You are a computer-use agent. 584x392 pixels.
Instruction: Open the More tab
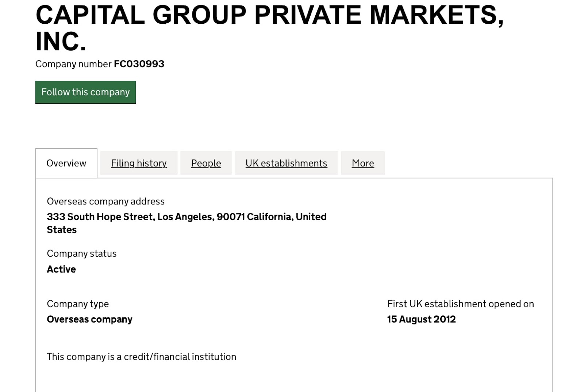tap(363, 163)
